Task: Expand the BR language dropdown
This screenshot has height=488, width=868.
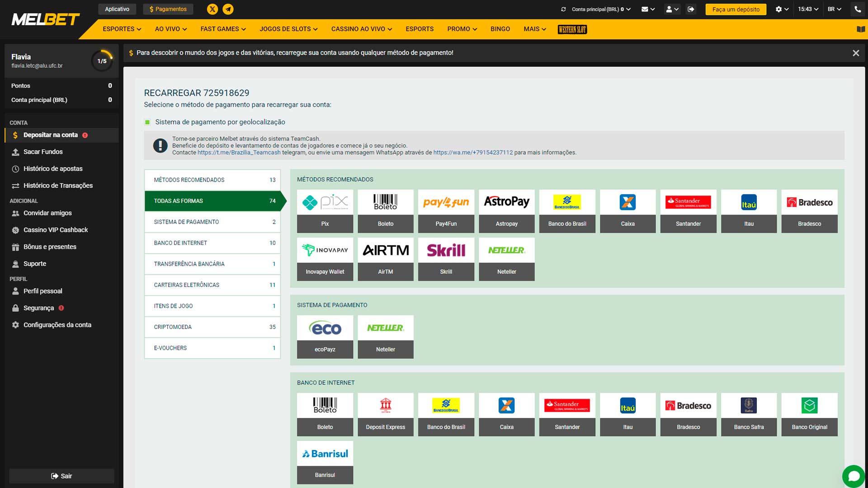Action: tap(834, 9)
